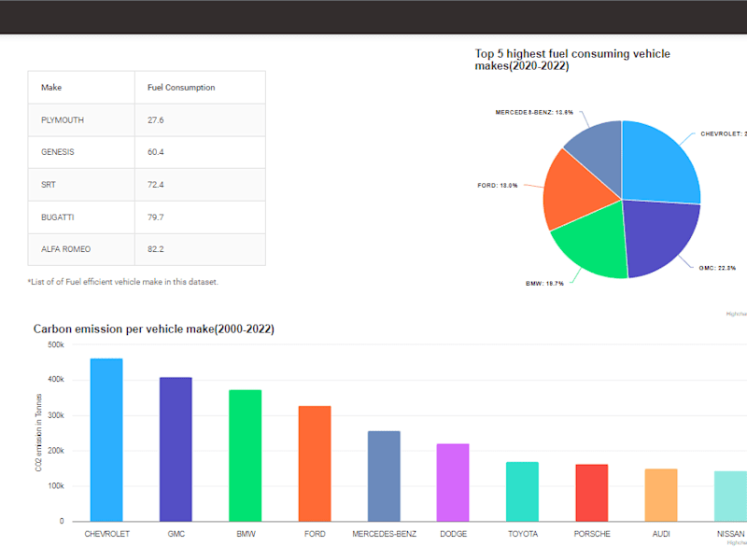Screen dimensions: 747x560
Task: Select the 27.6 fuel consumption value
Action: pyautogui.click(x=200, y=120)
